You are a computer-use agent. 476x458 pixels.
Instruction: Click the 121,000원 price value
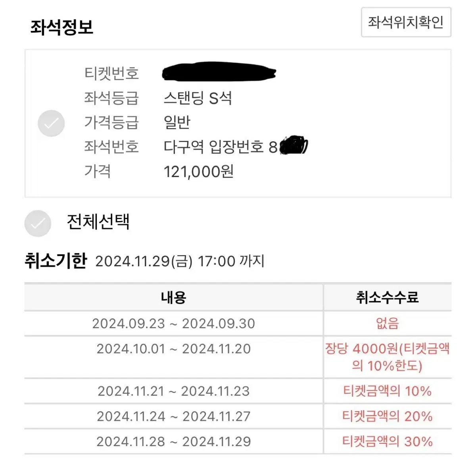pos(199,171)
